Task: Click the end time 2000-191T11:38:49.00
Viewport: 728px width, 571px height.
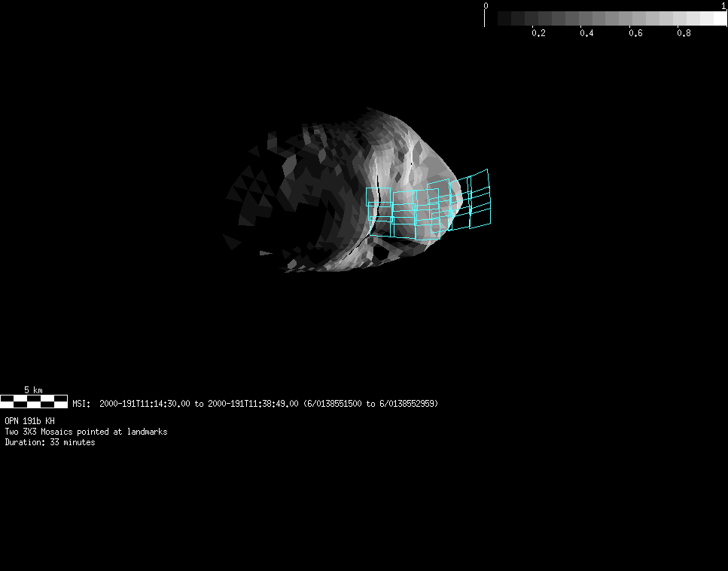Action: tap(253, 404)
